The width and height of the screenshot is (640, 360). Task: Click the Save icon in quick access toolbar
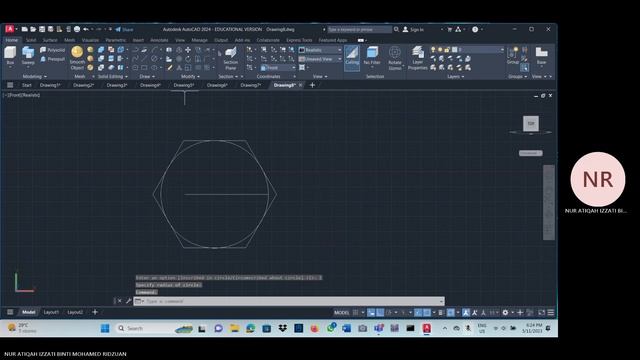coord(42,29)
